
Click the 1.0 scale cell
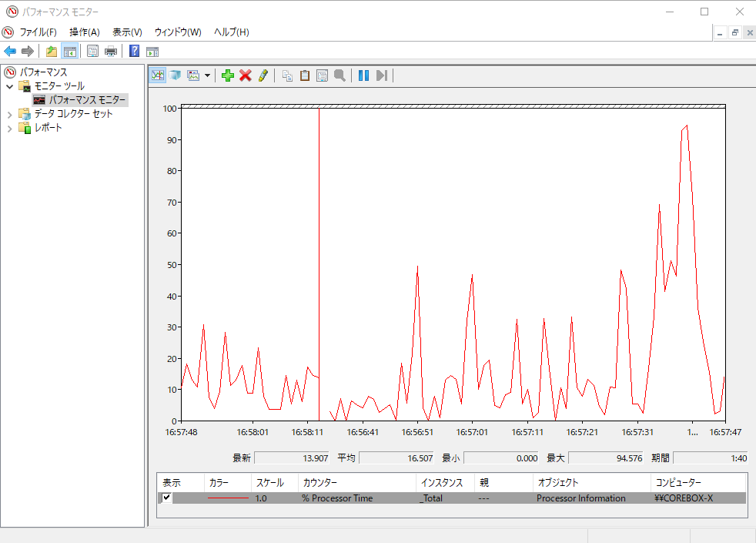(x=261, y=498)
